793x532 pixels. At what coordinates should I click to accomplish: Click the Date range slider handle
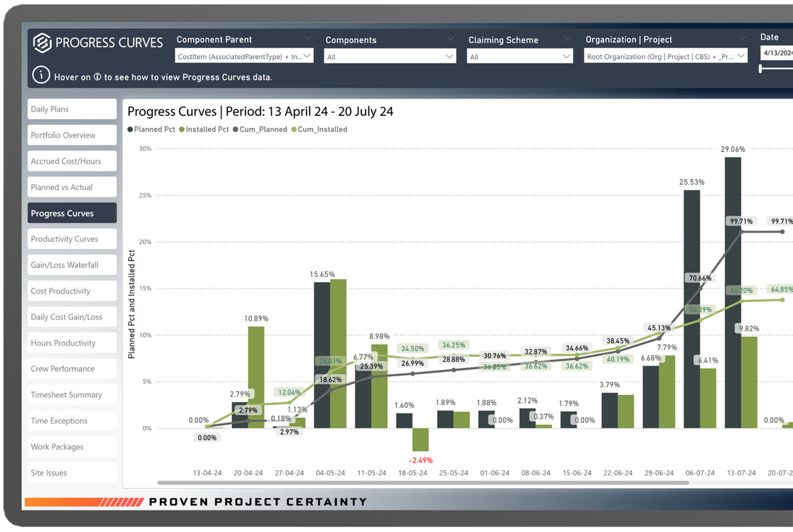(761, 69)
